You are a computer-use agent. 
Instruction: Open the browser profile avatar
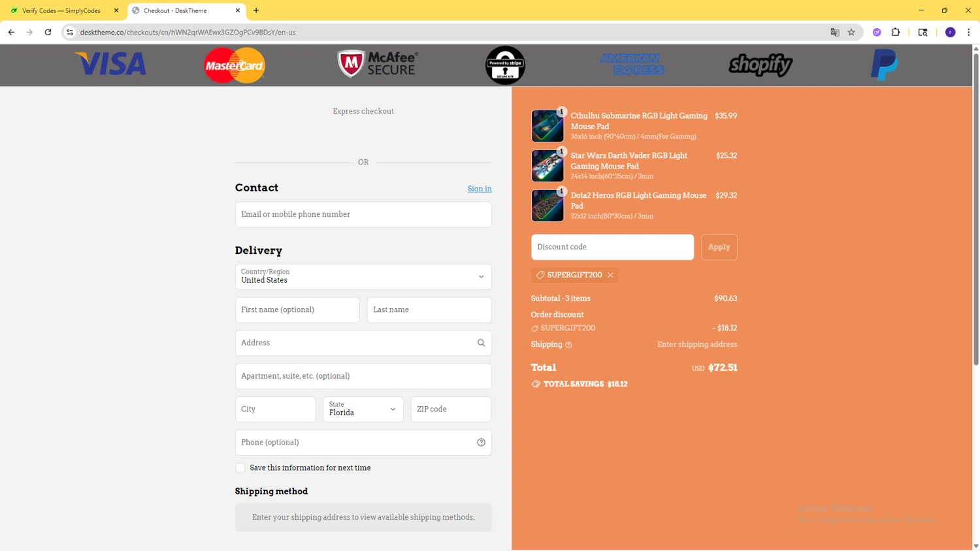coord(951,32)
